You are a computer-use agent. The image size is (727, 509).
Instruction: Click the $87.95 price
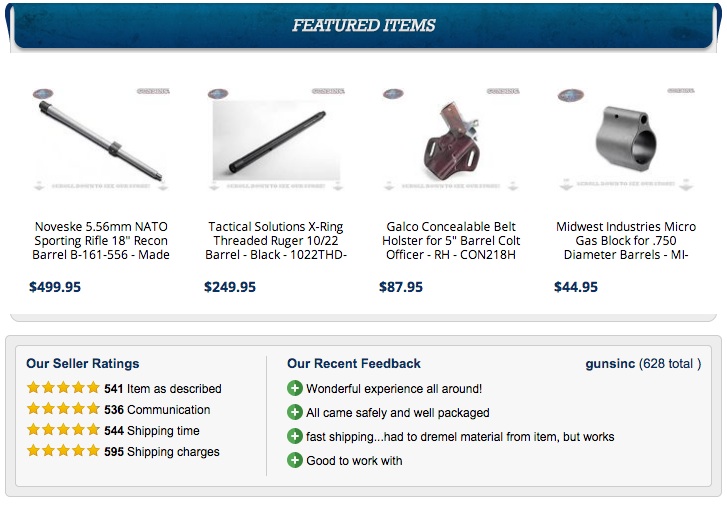(x=401, y=287)
